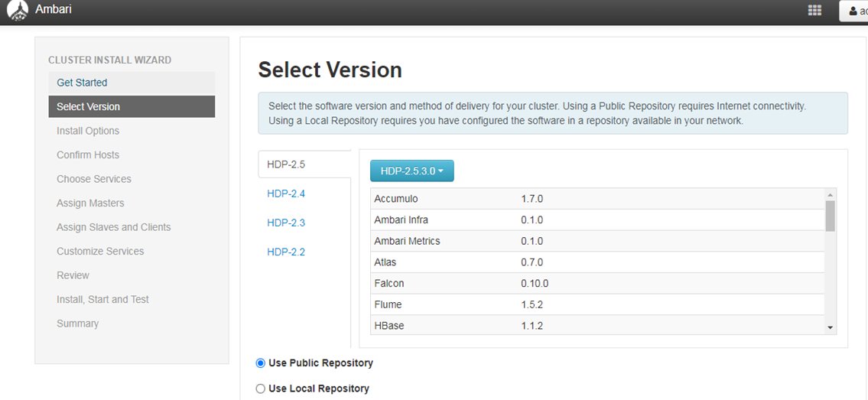Click the Atlas service name
This screenshot has height=400, width=868.
point(385,262)
